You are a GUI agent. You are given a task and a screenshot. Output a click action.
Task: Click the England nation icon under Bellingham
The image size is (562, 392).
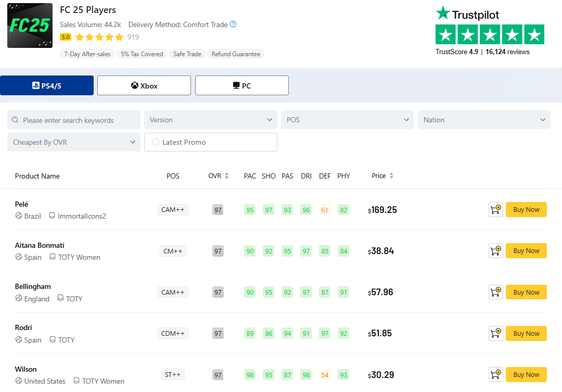pos(19,298)
